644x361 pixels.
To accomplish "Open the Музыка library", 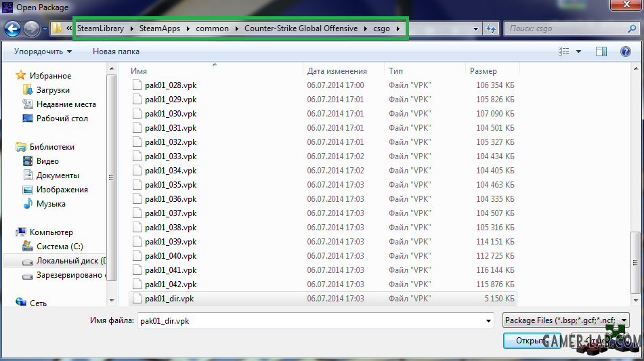I will [x=51, y=204].
